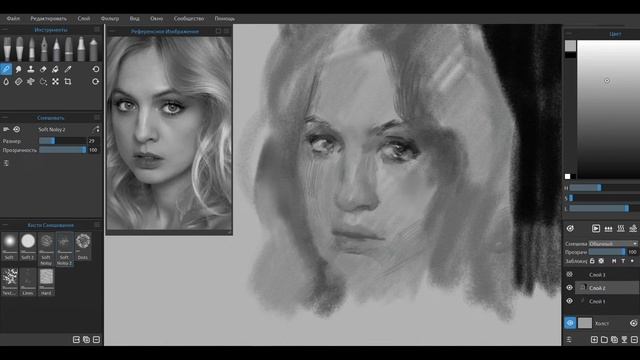Screen dimensions: 640x360
Task: Click delete brush icon at brushes panel bottom
Action: point(96,340)
